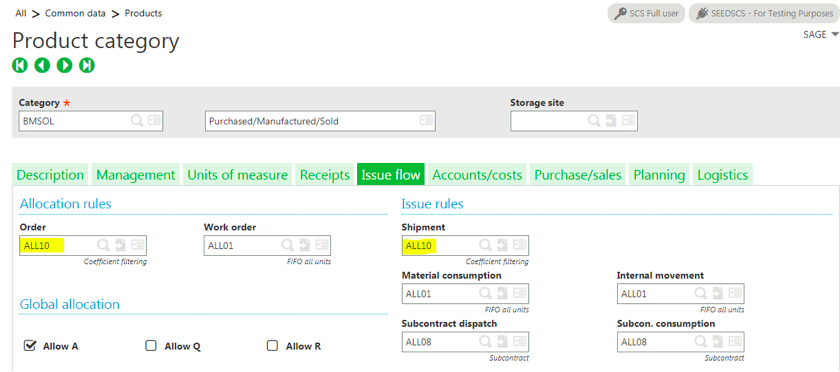840x372 pixels.
Task: Open Storage site actions card icon
Action: (x=628, y=121)
